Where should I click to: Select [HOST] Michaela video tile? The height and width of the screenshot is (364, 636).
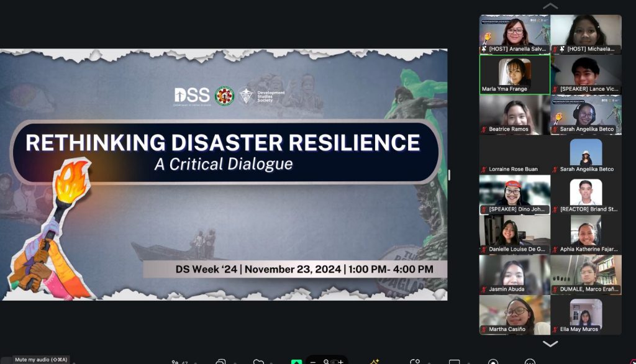pos(586,35)
